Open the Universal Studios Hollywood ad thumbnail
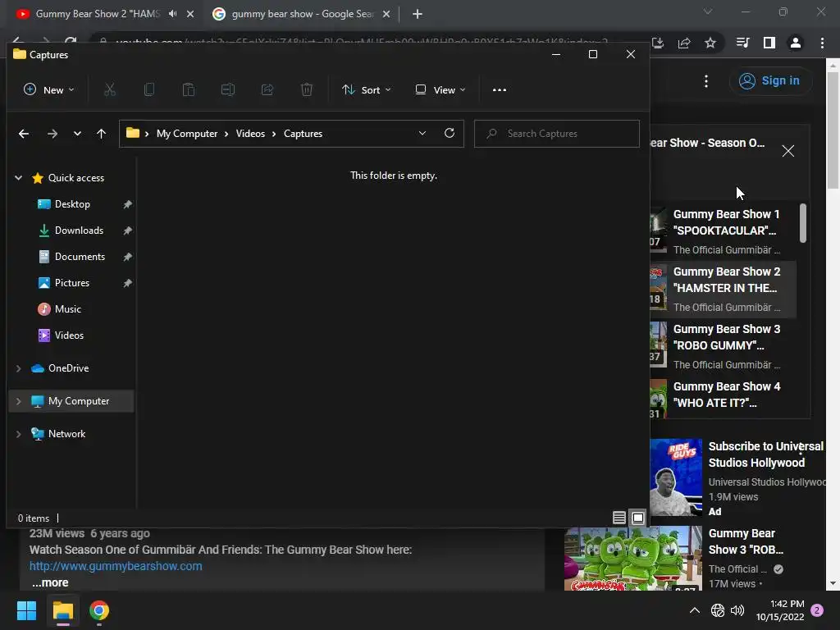Screen dimensions: 840x630 [x=676, y=477]
